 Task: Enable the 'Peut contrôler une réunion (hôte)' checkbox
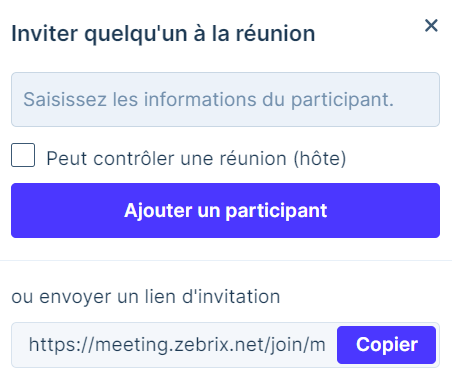[x=23, y=155]
